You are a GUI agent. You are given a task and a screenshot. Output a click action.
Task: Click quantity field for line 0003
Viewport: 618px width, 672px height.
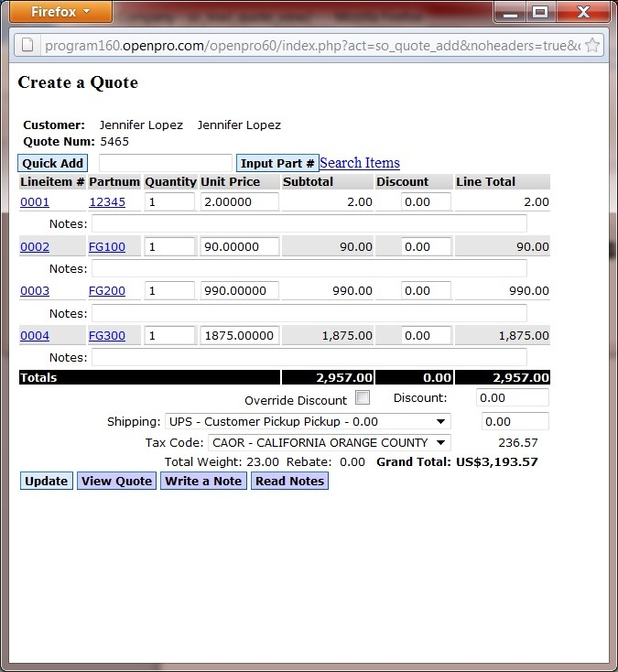coord(169,291)
